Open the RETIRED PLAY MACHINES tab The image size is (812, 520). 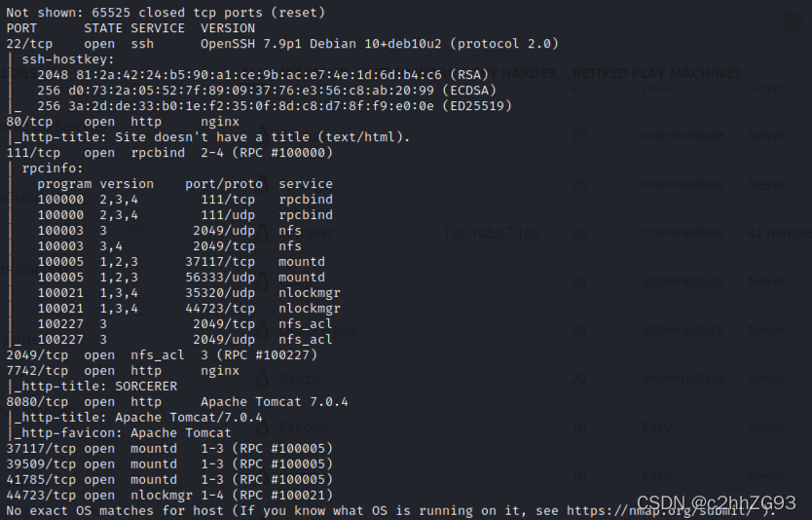(x=656, y=73)
